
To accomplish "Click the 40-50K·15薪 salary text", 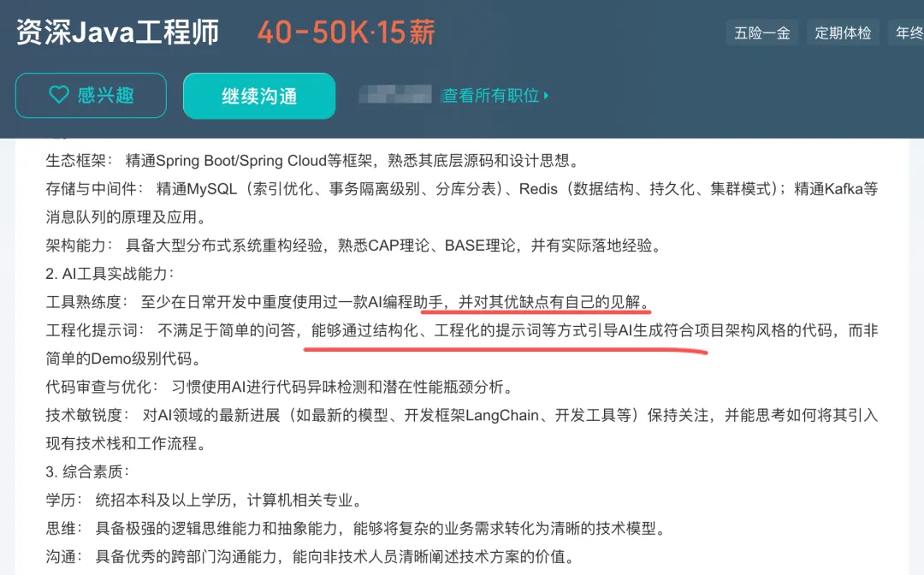I will (x=346, y=32).
